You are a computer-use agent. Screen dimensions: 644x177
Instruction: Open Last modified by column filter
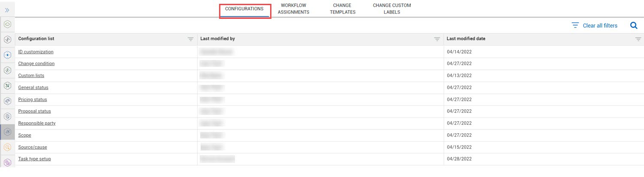(x=437, y=39)
